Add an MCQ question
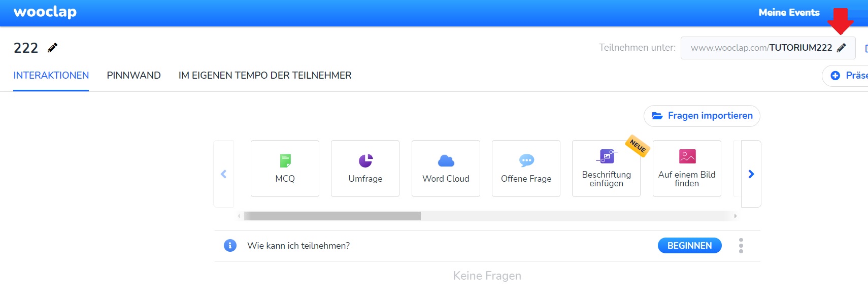This screenshot has width=868, height=300. [x=285, y=169]
